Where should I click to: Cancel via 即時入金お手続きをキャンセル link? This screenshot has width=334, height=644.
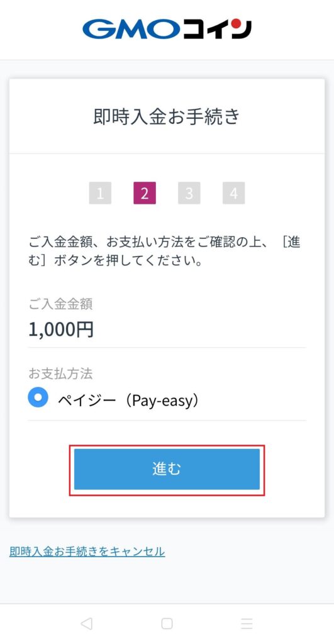tap(87, 551)
